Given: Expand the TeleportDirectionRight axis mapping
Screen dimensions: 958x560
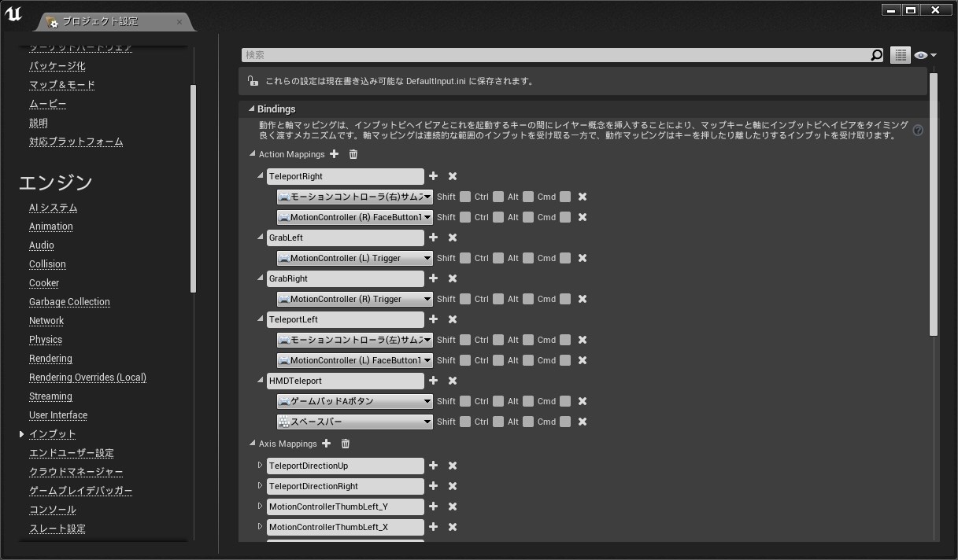Looking at the screenshot, I should coord(260,486).
